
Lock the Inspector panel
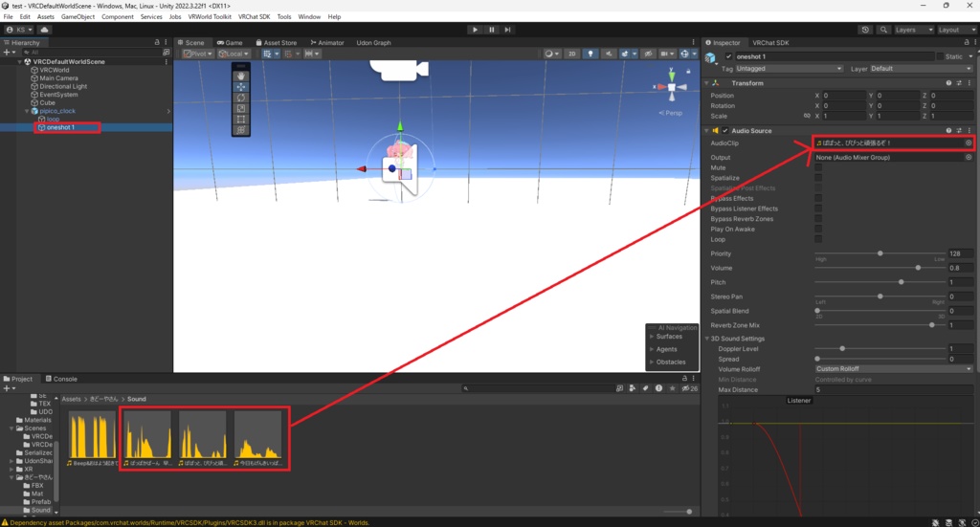(967, 42)
